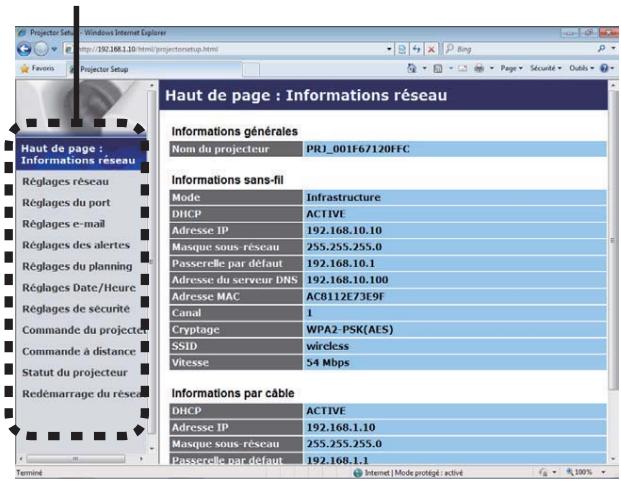621x482 pixels.
Task: Click the browser Back arrow button
Action: [24, 49]
